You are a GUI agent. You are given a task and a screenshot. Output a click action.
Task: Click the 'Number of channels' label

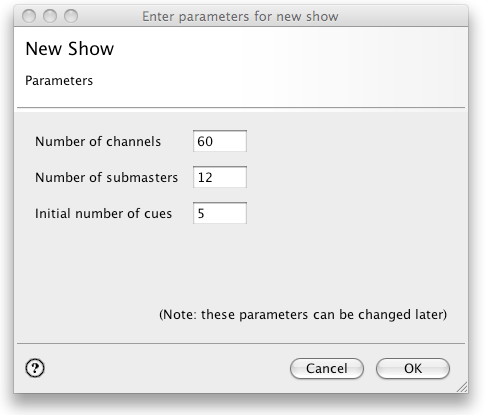click(98, 141)
